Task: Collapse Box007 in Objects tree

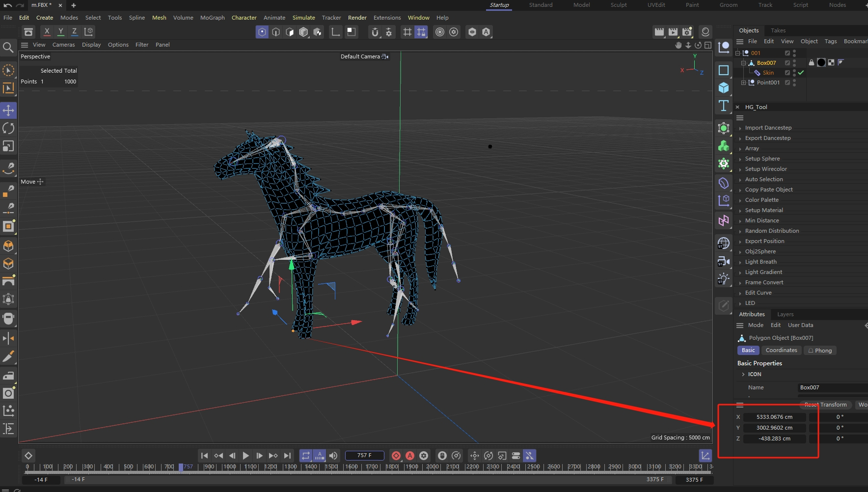Action: (x=743, y=63)
